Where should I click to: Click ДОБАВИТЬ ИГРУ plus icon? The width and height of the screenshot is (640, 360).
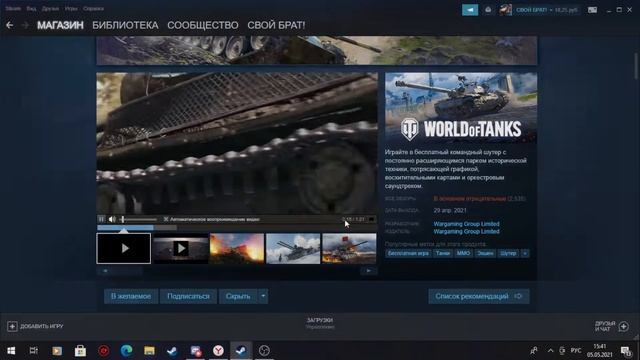(x=12, y=326)
